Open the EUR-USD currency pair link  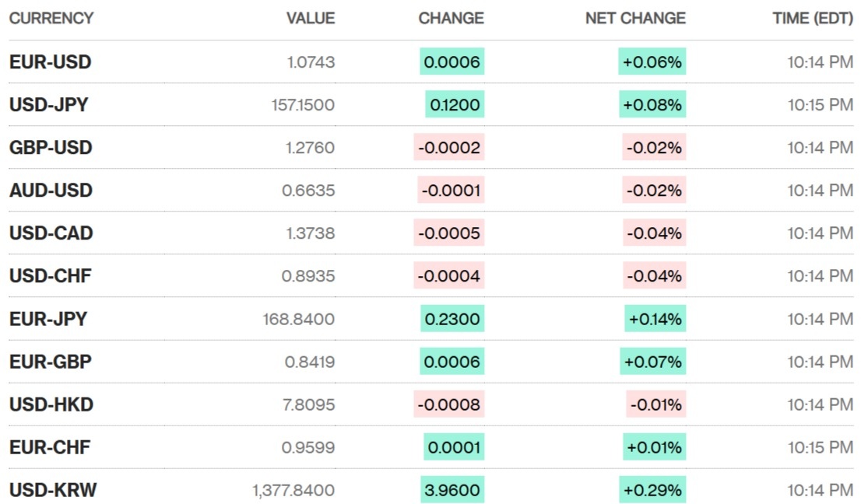(x=50, y=62)
